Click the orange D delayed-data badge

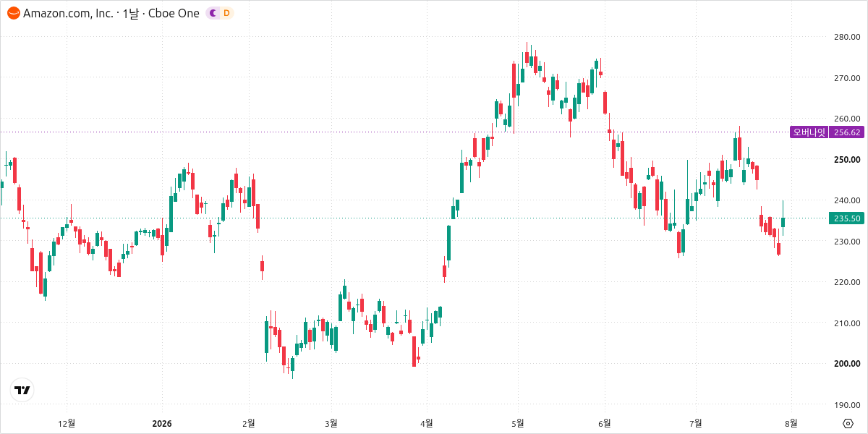226,13
